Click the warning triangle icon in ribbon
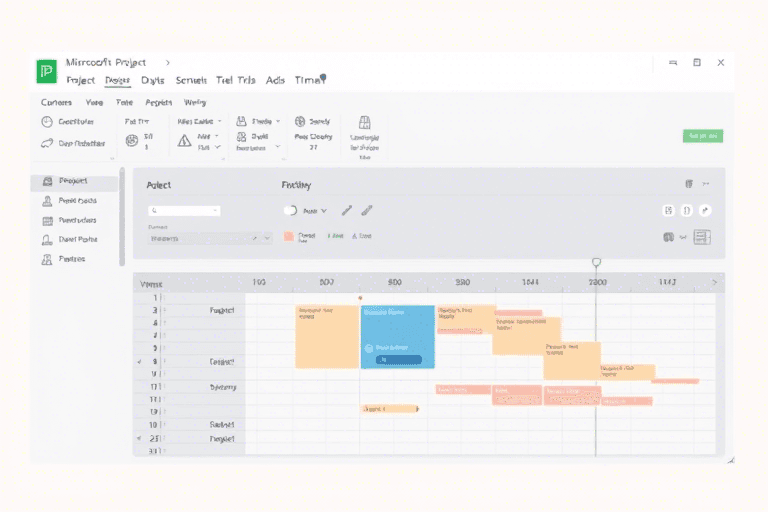This screenshot has width=768, height=512. pyautogui.click(x=184, y=141)
